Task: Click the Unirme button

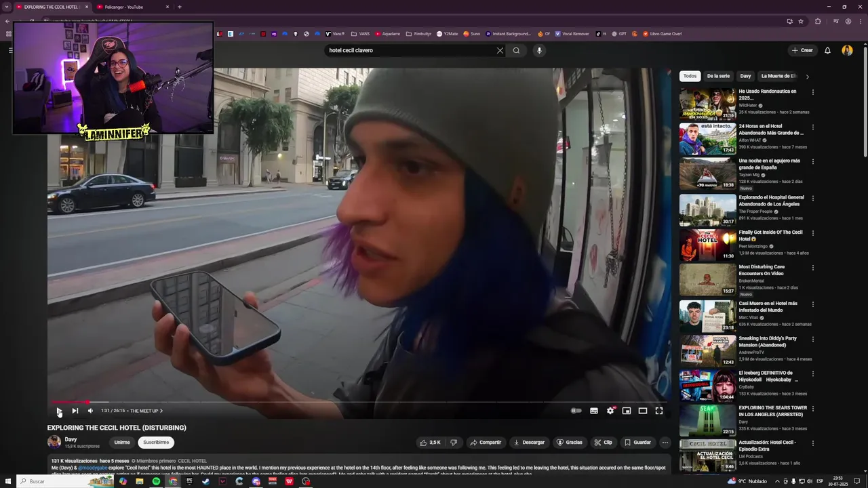Action: (x=122, y=443)
